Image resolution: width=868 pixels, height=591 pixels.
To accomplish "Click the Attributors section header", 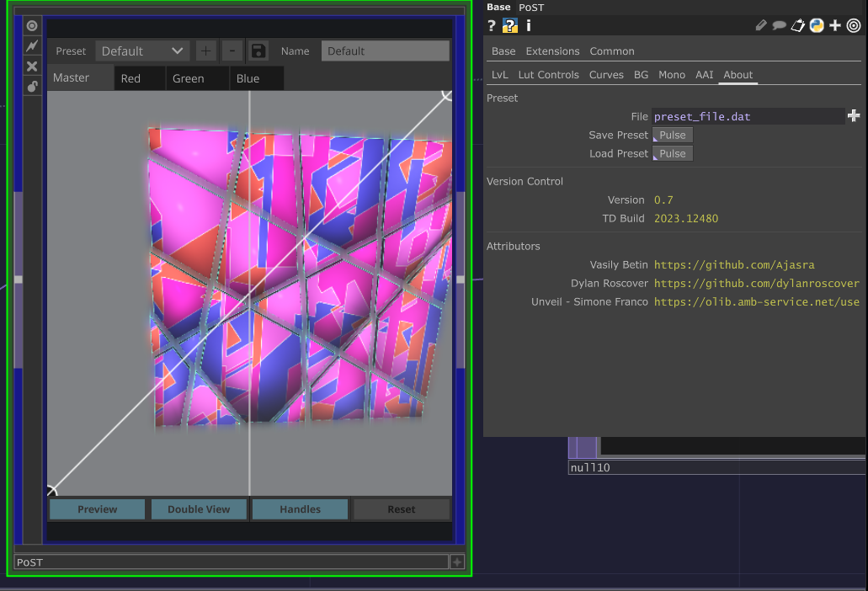I will click(514, 246).
